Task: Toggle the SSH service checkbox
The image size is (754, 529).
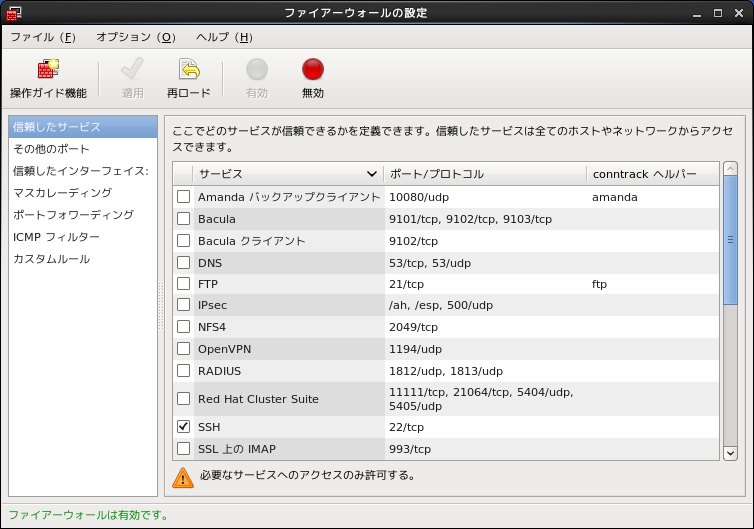Action: tap(183, 426)
